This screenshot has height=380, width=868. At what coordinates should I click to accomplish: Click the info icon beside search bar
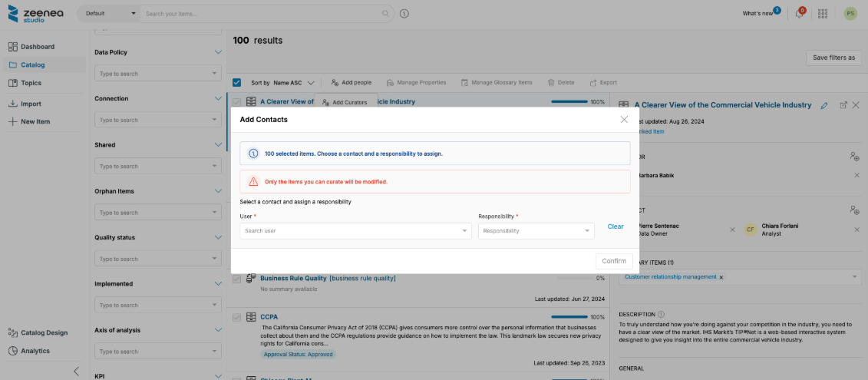tap(404, 14)
